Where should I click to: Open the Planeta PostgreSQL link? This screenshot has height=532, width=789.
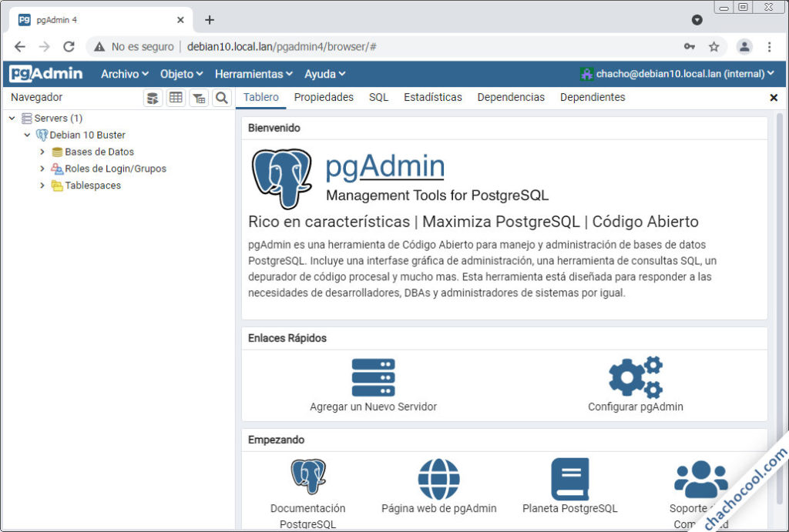(x=569, y=508)
